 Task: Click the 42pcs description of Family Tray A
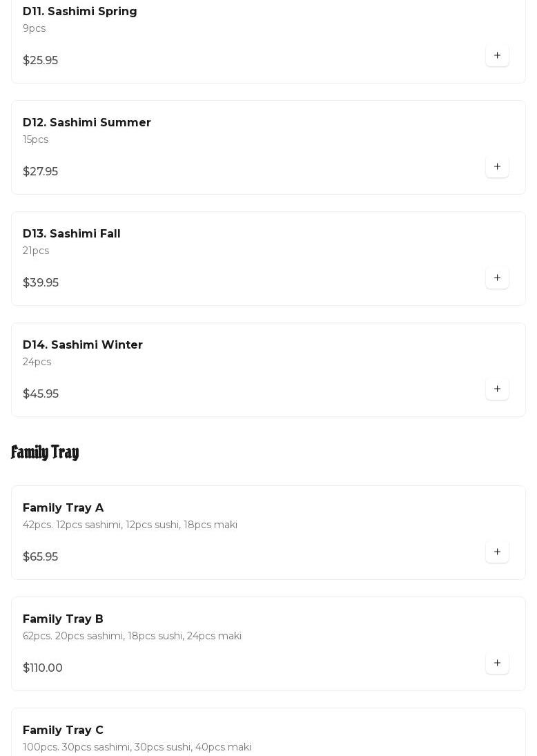[130, 525]
